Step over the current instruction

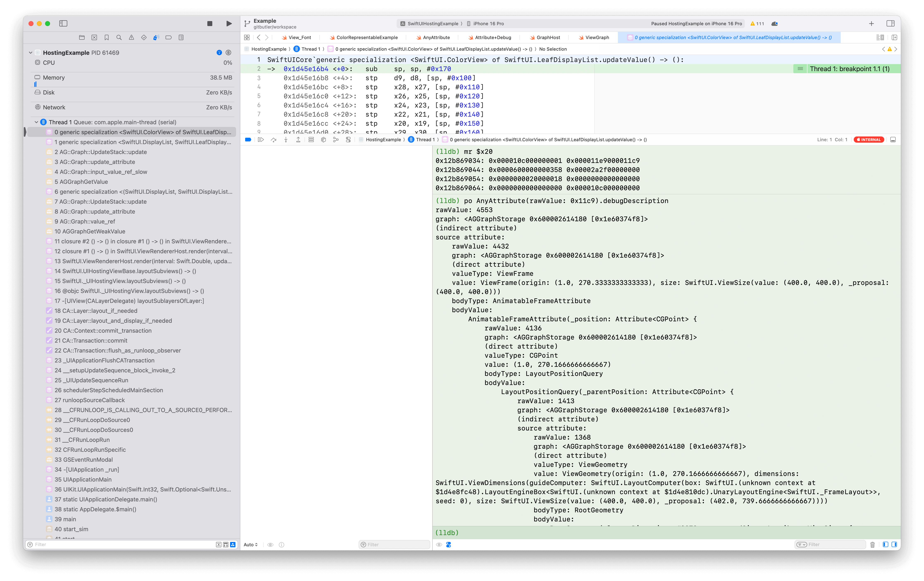(274, 140)
